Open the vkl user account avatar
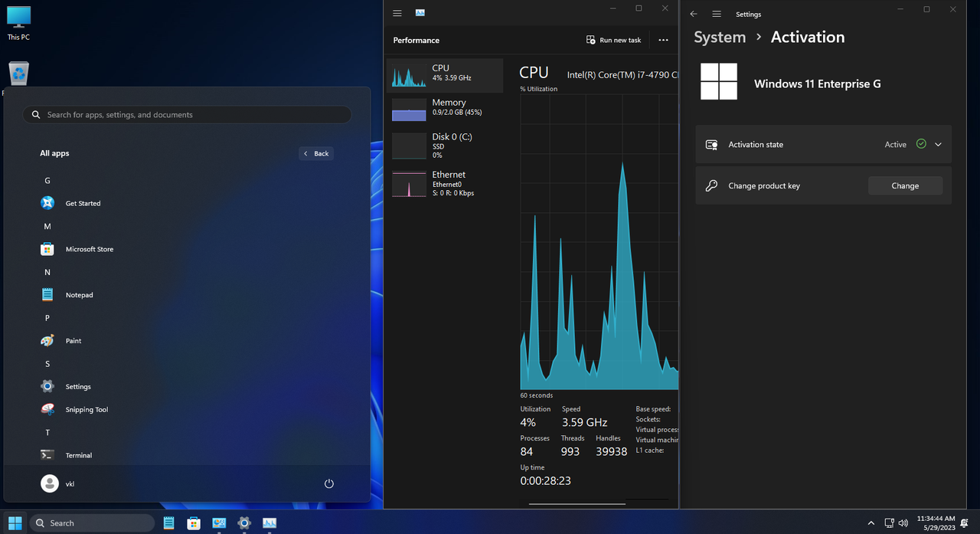 coord(50,483)
